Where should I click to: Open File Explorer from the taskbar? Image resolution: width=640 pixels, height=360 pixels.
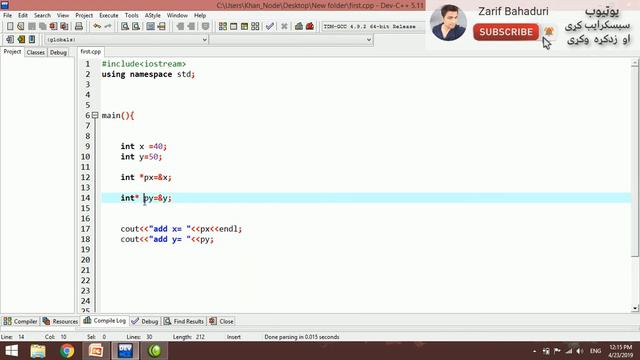click(x=38, y=351)
